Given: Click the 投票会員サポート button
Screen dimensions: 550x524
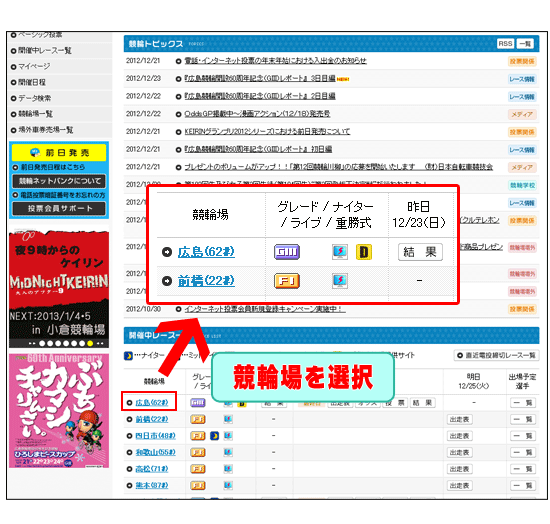Looking at the screenshot, I should click(59, 208).
